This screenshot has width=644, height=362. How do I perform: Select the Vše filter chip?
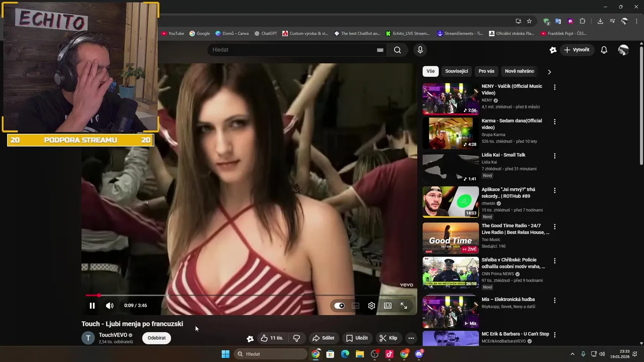tap(431, 71)
